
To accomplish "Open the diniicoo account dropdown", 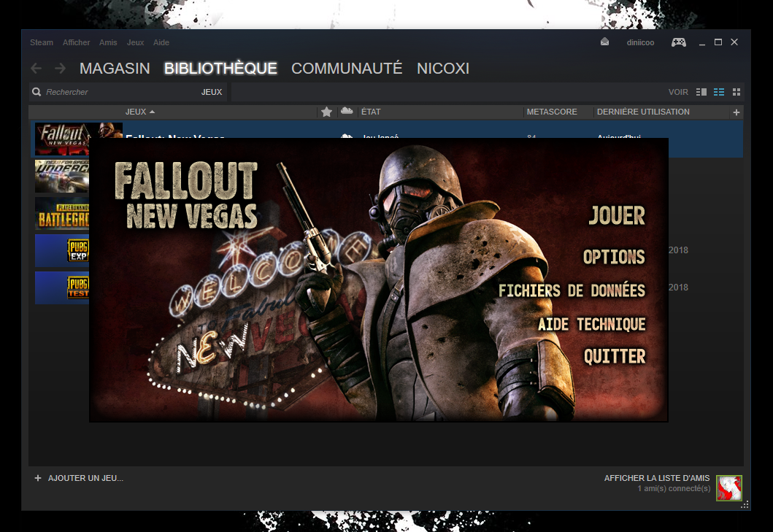I will click(640, 42).
